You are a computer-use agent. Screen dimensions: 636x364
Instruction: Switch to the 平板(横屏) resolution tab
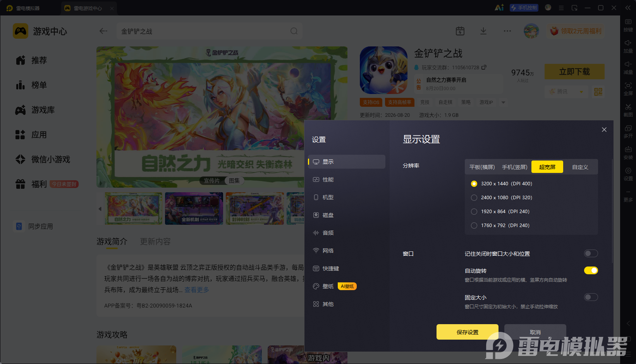click(482, 167)
